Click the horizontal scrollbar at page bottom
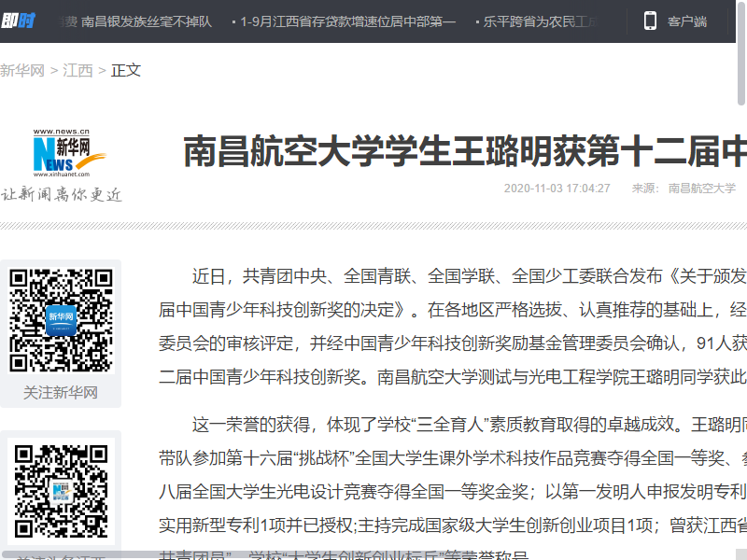 coord(280,554)
